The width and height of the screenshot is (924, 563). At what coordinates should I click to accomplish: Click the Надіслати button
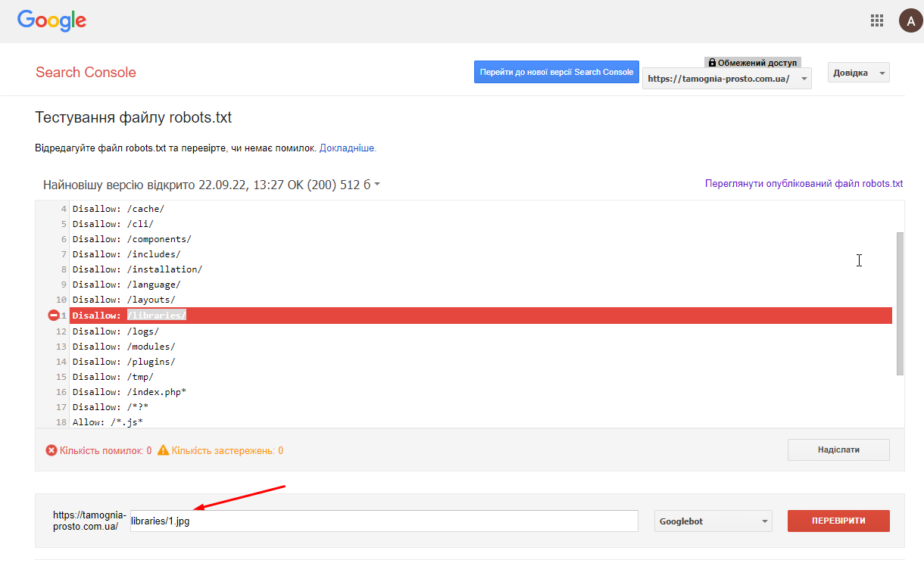tap(838, 449)
